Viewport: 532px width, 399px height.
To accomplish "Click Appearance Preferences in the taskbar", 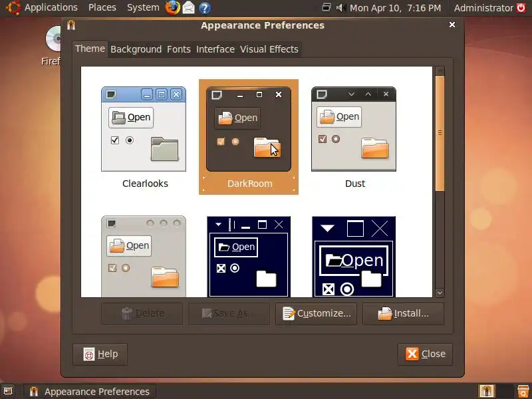I will (x=90, y=392).
